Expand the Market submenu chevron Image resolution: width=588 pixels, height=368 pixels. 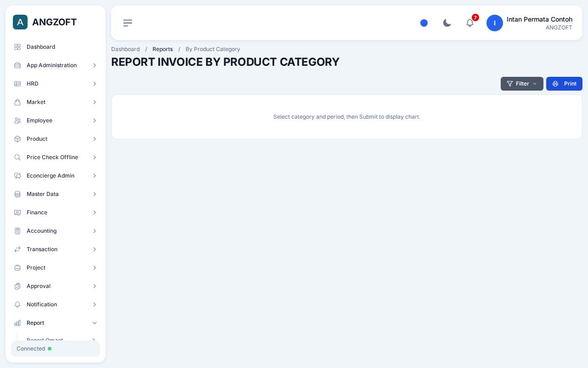click(x=95, y=102)
